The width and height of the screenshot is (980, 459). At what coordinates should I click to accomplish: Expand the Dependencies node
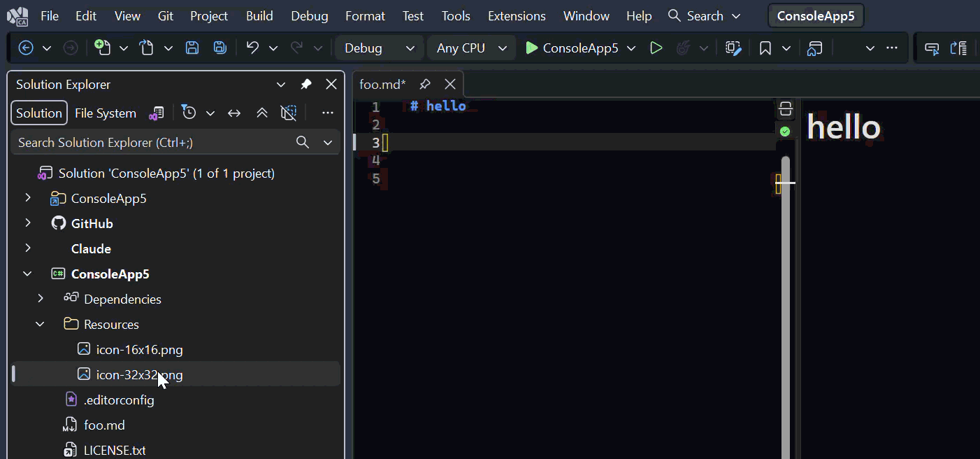pos(41,299)
